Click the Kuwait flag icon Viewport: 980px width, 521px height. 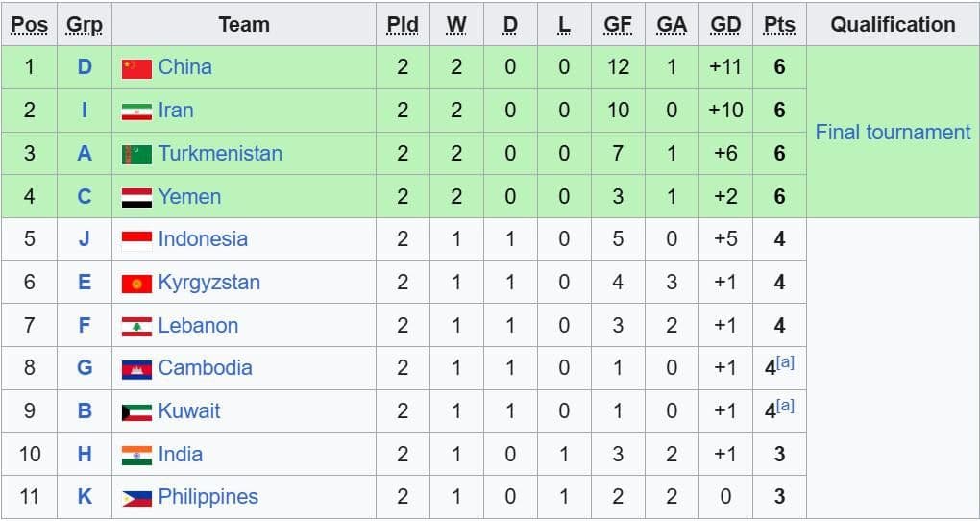pyautogui.click(x=136, y=411)
